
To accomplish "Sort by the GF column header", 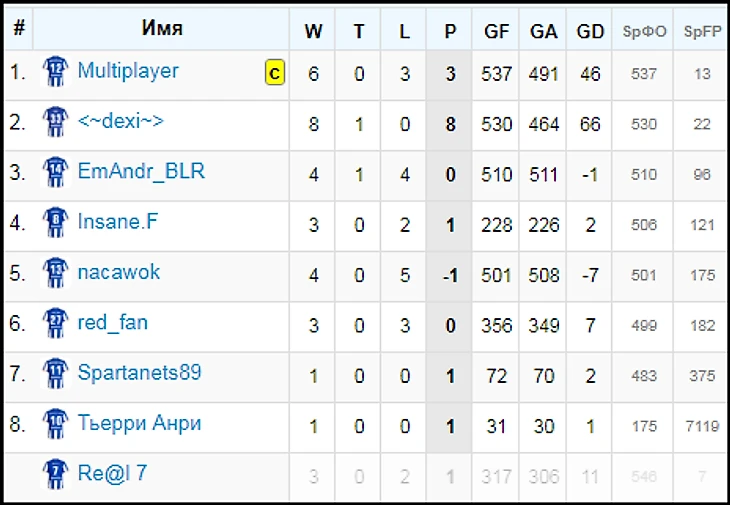I will (497, 31).
